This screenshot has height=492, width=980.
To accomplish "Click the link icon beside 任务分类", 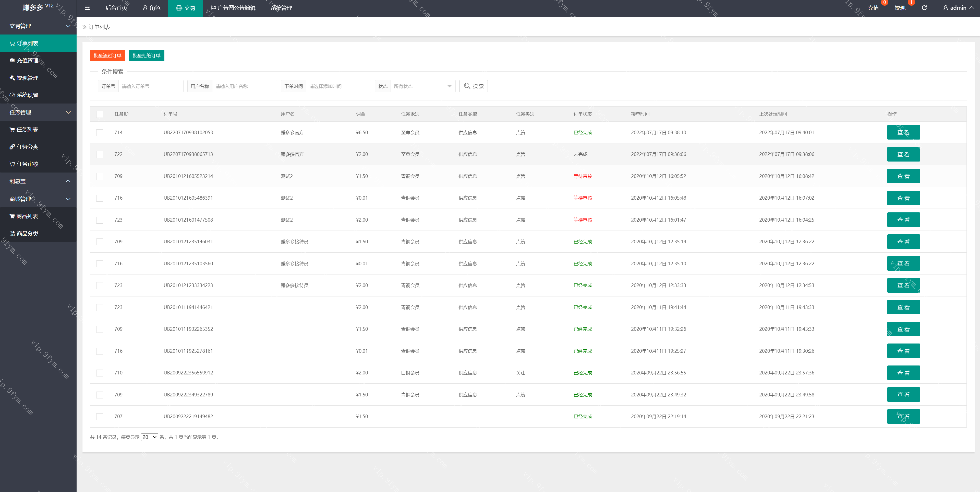I will tap(12, 147).
